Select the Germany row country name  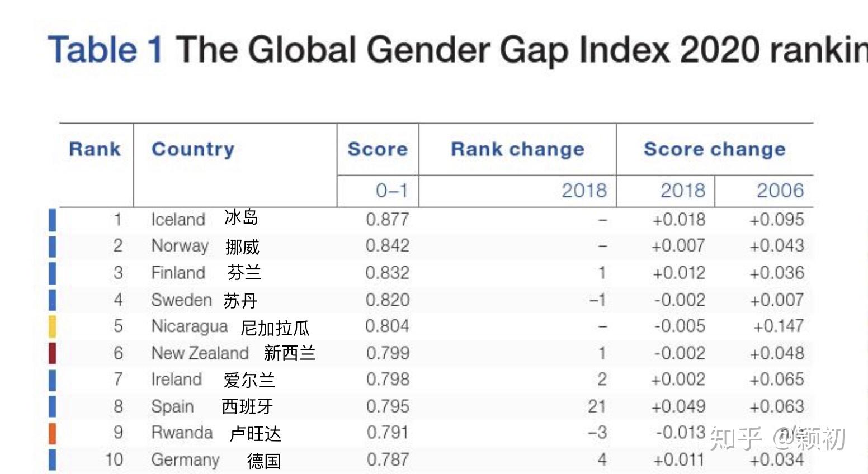click(185, 460)
